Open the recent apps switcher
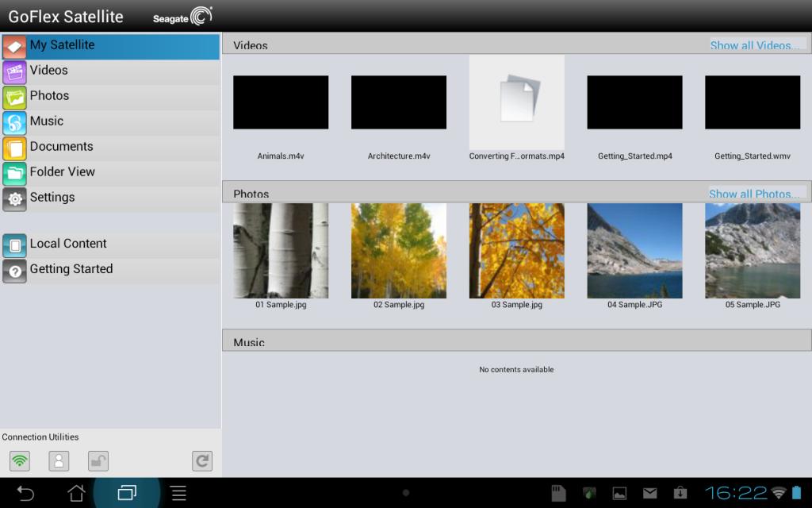The height and width of the screenshot is (508, 812). point(127,492)
